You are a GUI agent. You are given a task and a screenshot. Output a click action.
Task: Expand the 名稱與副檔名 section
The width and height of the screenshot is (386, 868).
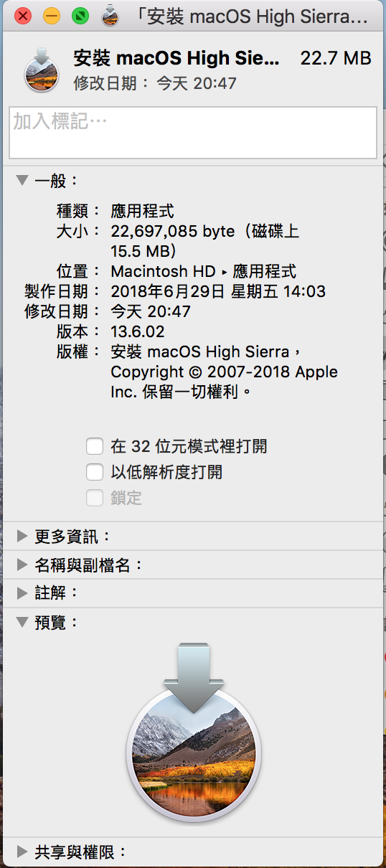pos(22,565)
